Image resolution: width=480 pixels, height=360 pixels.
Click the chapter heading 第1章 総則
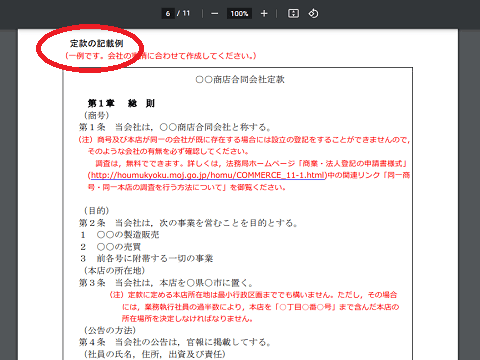[121, 103]
